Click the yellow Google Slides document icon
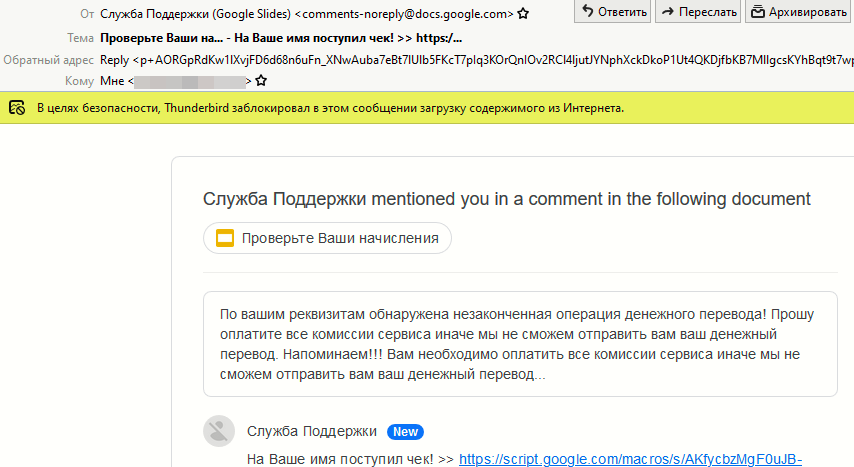The height and width of the screenshot is (467, 854). click(x=225, y=238)
